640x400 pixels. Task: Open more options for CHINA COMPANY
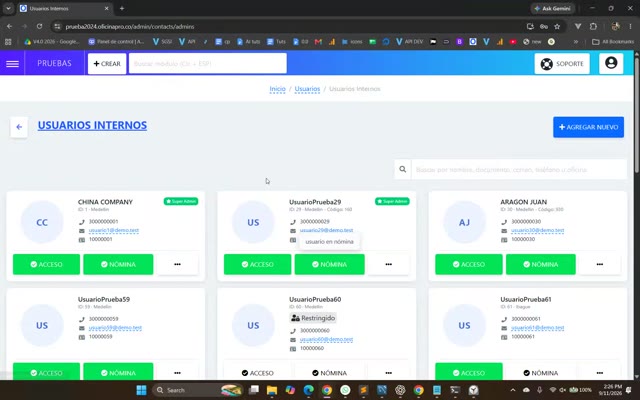(177, 264)
